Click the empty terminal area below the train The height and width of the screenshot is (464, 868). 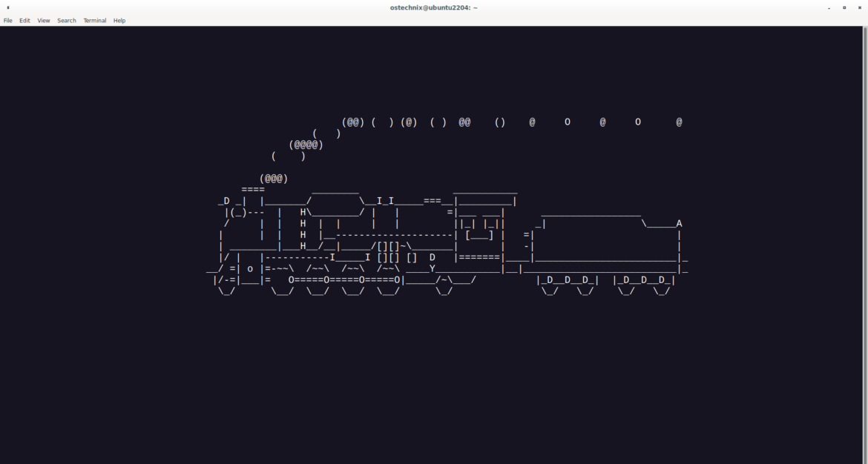click(x=434, y=371)
